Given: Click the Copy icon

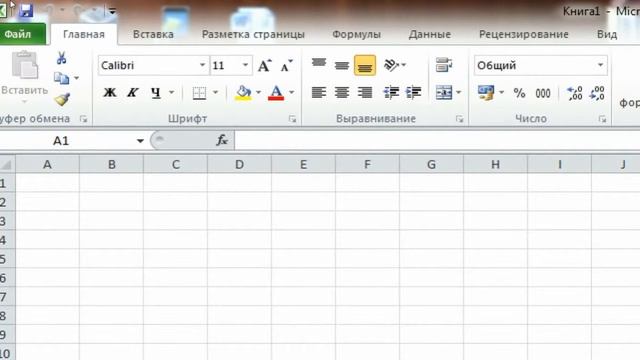Looking at the screenshot, I should pos(61,78).
